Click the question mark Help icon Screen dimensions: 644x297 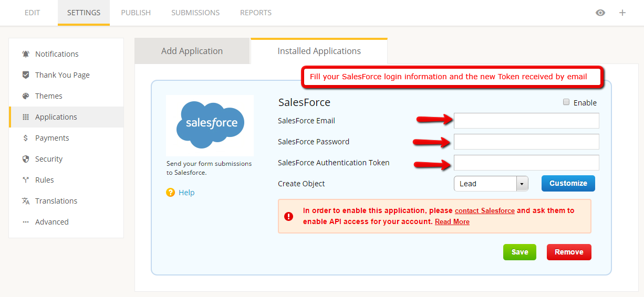tap(170, 193)
